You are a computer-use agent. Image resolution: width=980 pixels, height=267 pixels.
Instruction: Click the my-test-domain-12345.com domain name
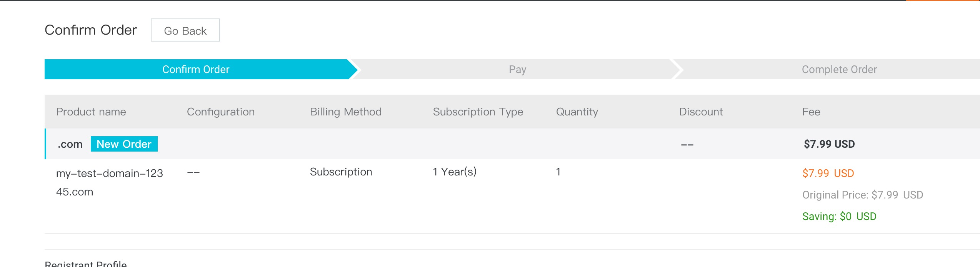(109, 182)
